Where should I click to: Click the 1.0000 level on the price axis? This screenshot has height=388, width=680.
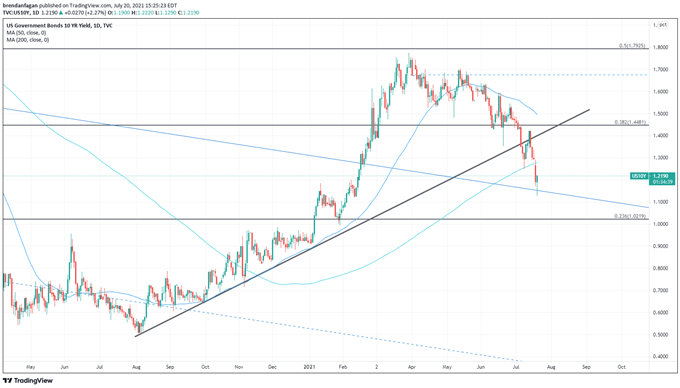pos(661,224)
